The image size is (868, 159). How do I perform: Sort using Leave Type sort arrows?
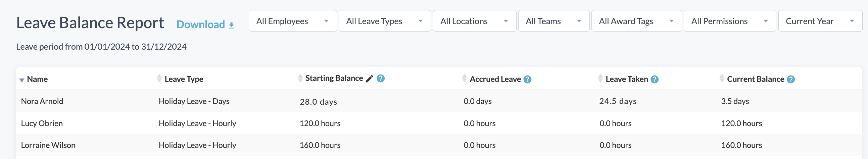point(159,78)
